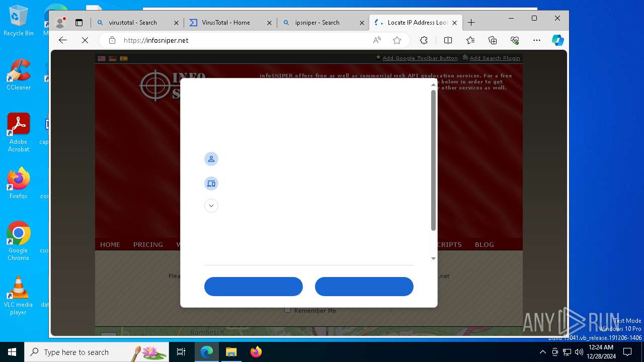This screenshot has height=362, width=644.
Task: Click the person icon in the dialog
Action: pos(211,159)
